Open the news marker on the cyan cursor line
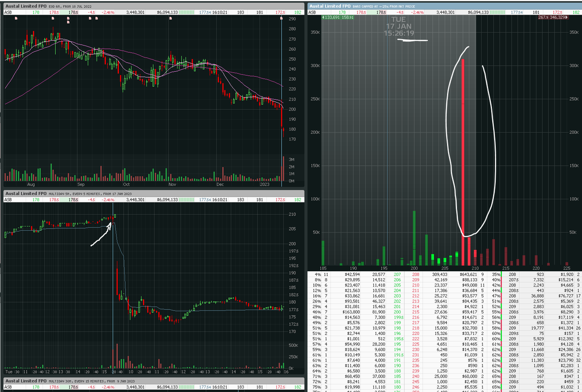Viewport: 582px width, 392px height. coord(281,18)
